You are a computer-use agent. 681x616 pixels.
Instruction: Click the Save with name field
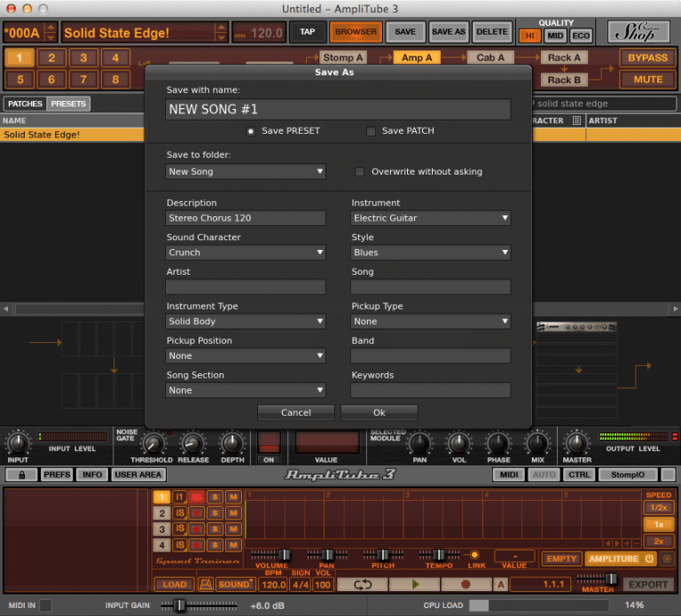tap(338, 109)
